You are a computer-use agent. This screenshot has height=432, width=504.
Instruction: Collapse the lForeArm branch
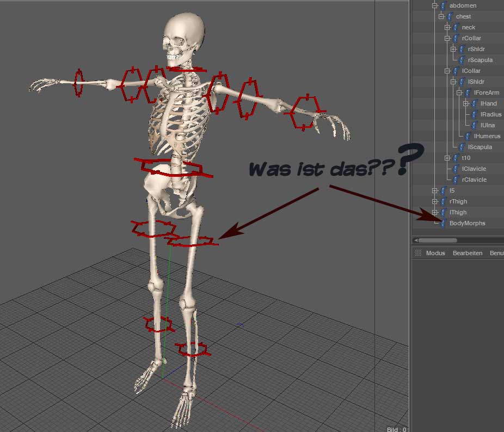point(460,93)
